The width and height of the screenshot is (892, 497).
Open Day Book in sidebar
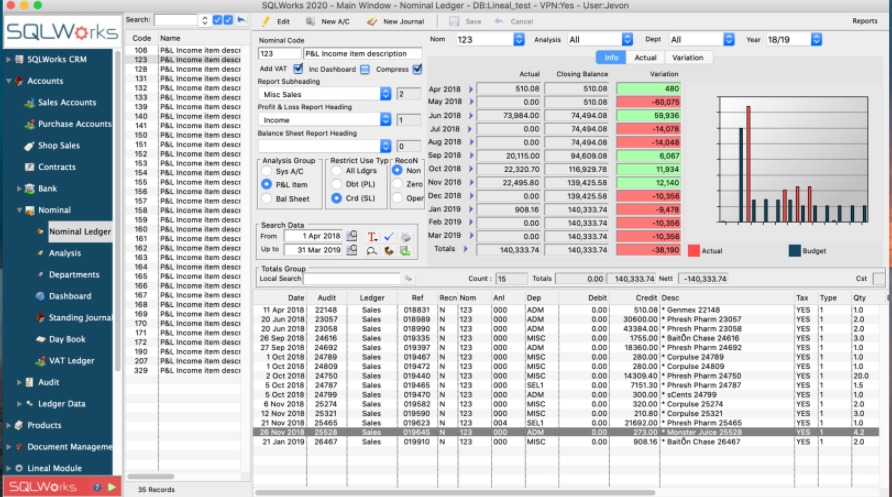coord(67,339)
